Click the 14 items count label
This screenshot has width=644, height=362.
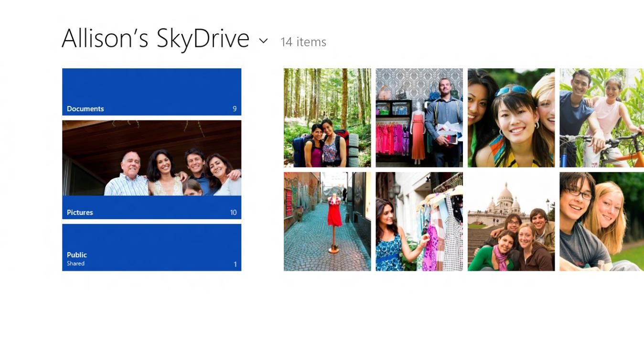pyautogui.click(x=303, y=42)
